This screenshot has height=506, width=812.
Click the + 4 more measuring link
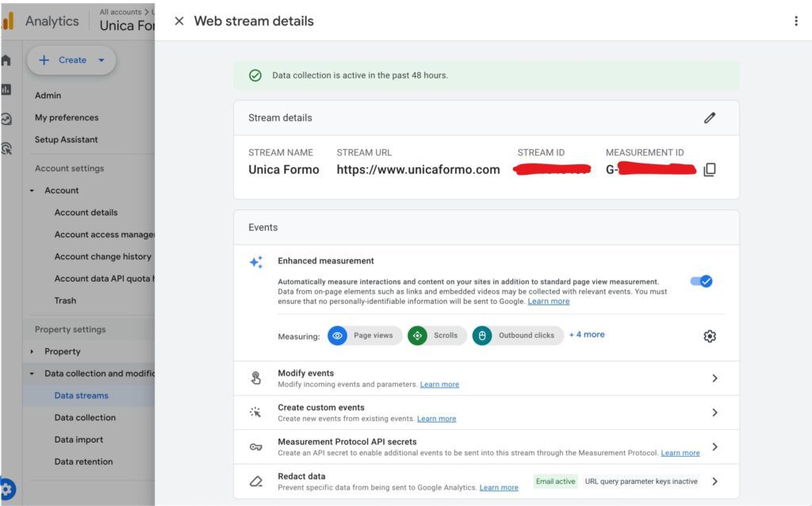pos(586,335)
